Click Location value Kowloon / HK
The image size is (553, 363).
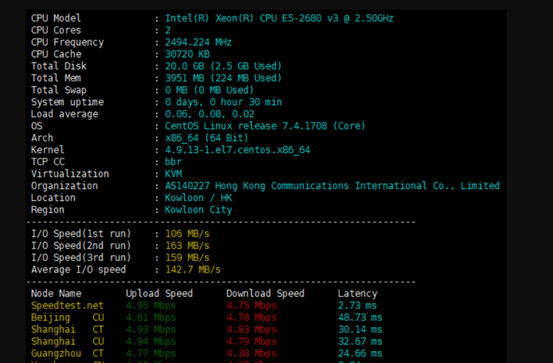pyautogui.click(x=198, y=198)
